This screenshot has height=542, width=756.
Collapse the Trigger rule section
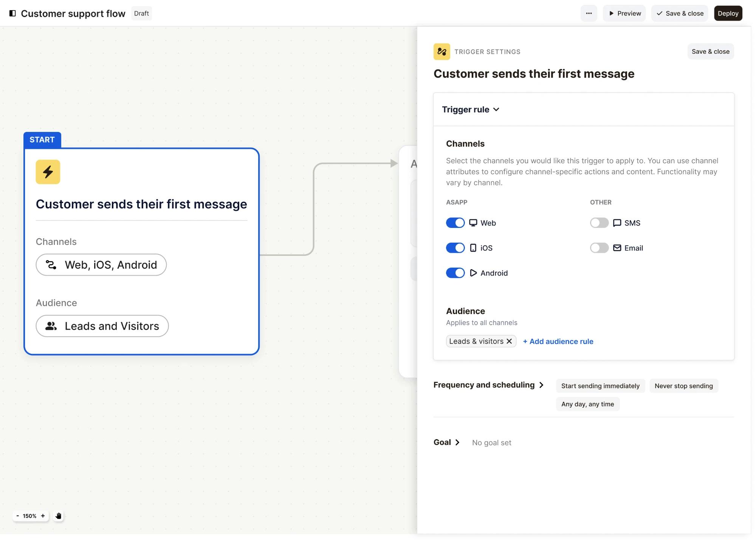[471, 110]
